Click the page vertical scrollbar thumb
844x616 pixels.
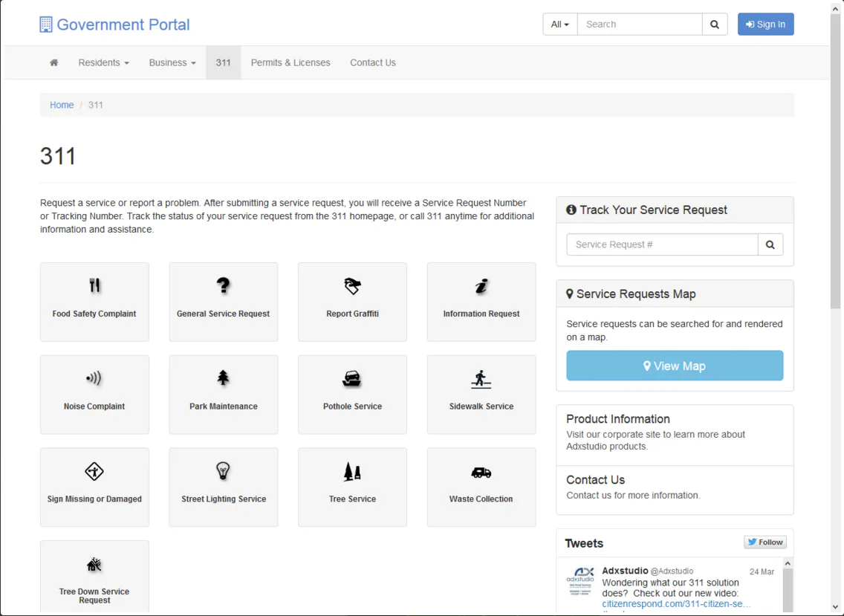835,161
